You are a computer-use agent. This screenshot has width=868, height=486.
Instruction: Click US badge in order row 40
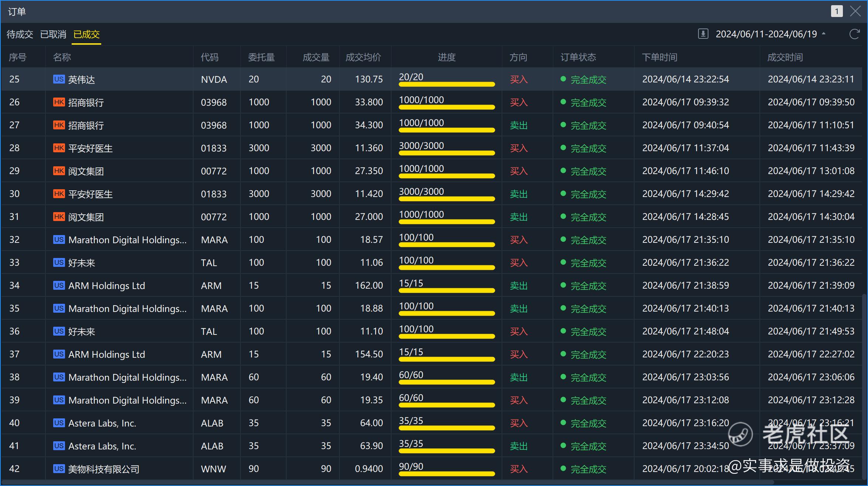tap(59, 423)
